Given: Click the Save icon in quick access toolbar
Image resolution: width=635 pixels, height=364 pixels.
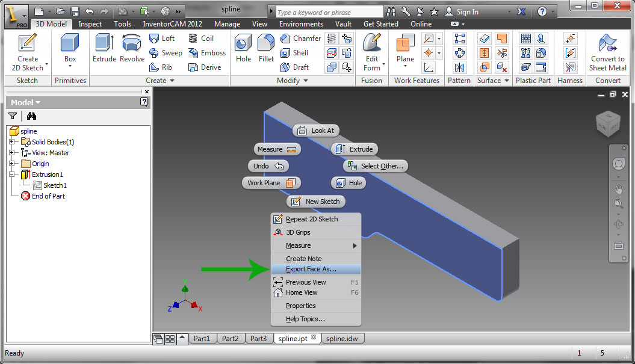Looking at the screenshot, I should coord(75,11).
